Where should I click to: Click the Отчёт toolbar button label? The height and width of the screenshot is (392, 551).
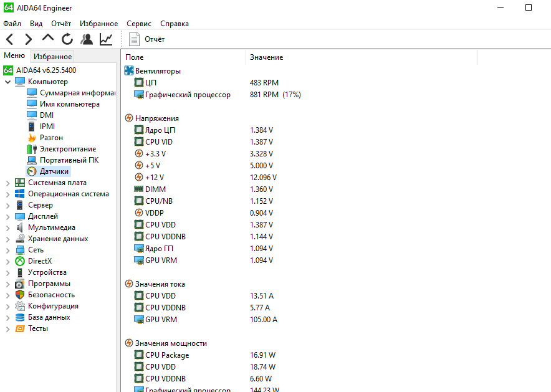[155, 39]
